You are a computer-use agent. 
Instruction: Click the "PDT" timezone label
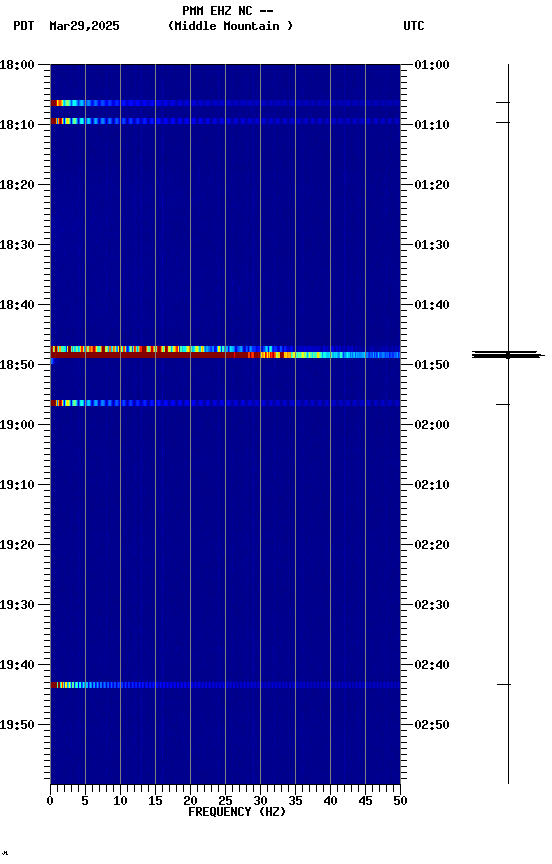point(24,26)
